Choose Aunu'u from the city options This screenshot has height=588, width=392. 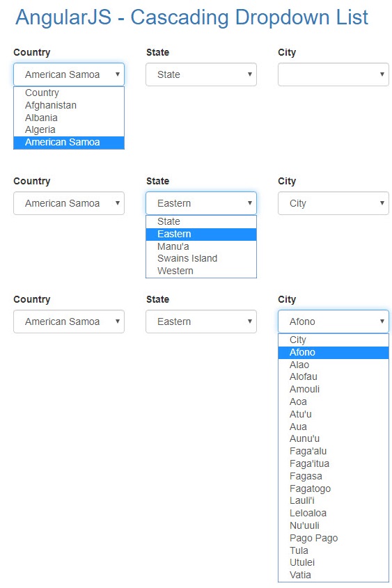[333, 438]
